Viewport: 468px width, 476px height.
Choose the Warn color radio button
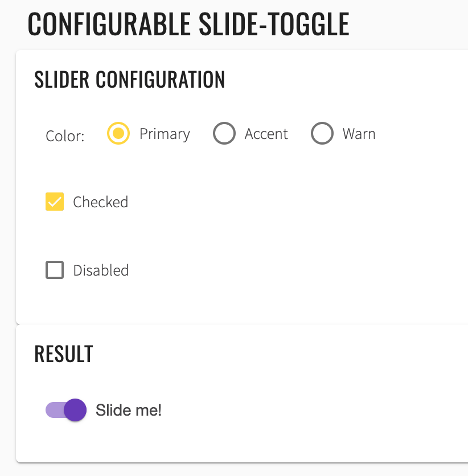(322, 134)
